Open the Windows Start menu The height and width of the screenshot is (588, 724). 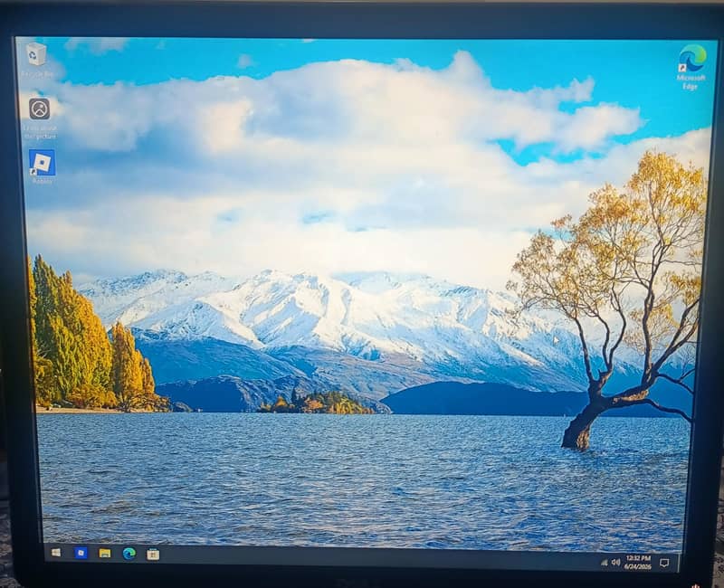click(x=56, y=553)
